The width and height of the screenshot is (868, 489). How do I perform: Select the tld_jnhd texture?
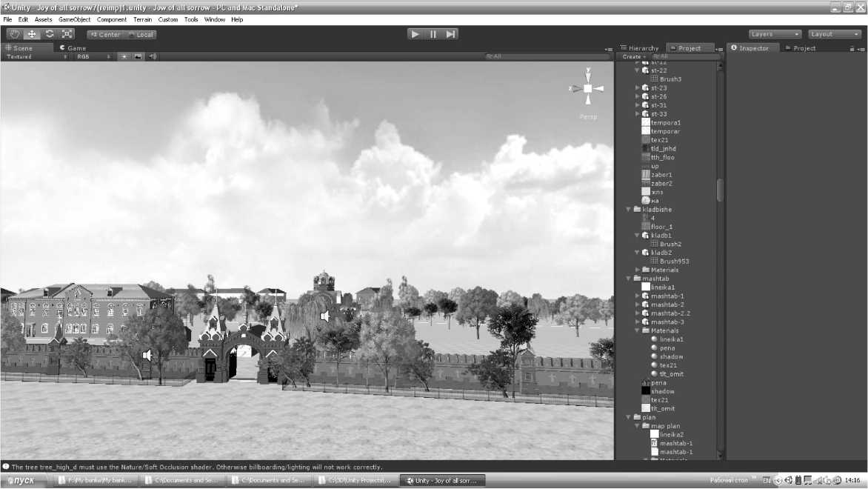[x=658, y=148]
